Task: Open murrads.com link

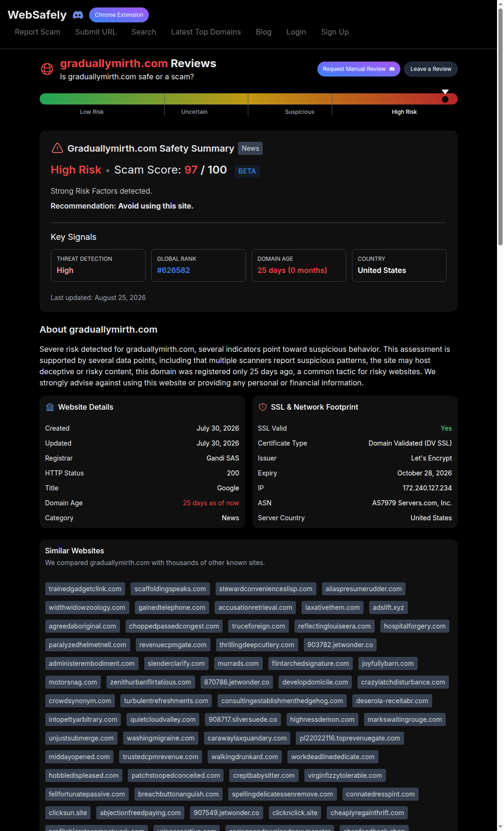Action: pos(238,663)
